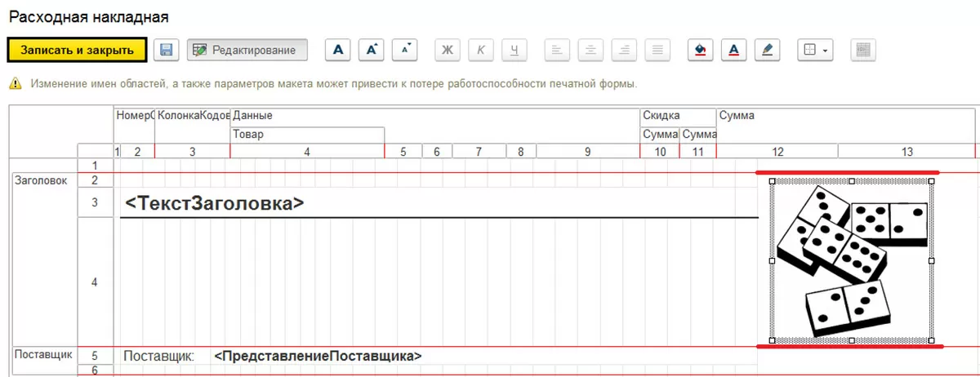Select row header 1
This screenshot has height=377, width=980.
tap(95, 166)
